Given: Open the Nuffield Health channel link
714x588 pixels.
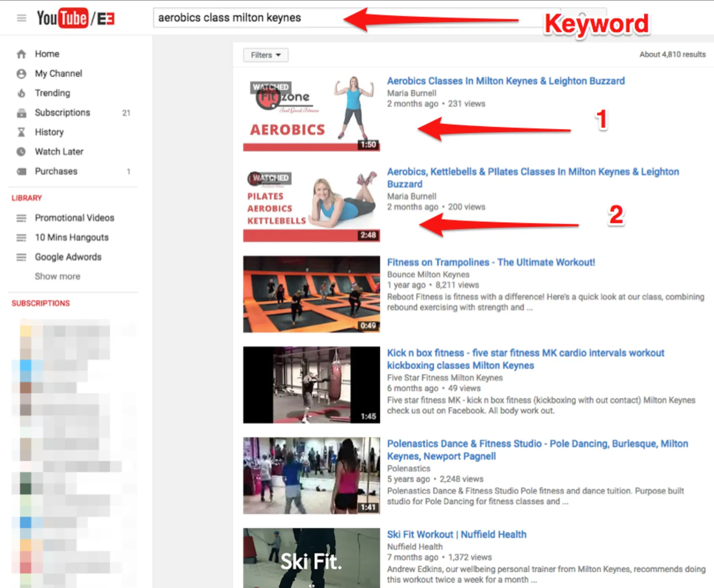Looking at the screenshot, I should click(415, 547).
